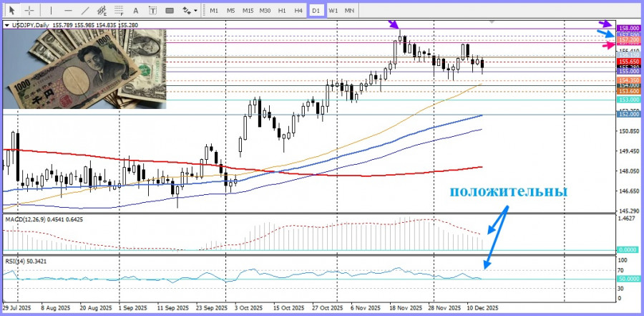Switch chart to H4 timeframe
Image resolution: width=644 pixels, height=316 pixels.
point(298,10)
